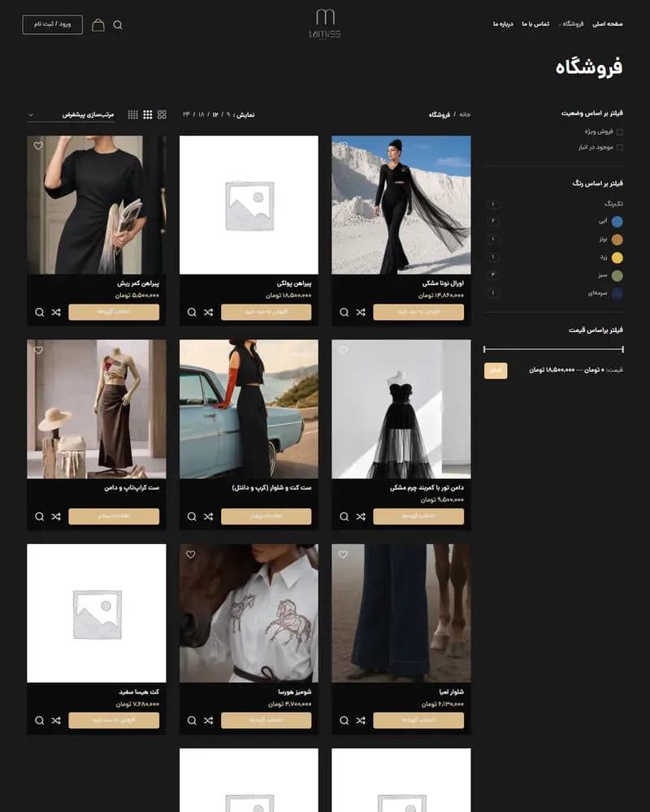
Task: Switch to two-column grid view icon
Action: [162, 114]
